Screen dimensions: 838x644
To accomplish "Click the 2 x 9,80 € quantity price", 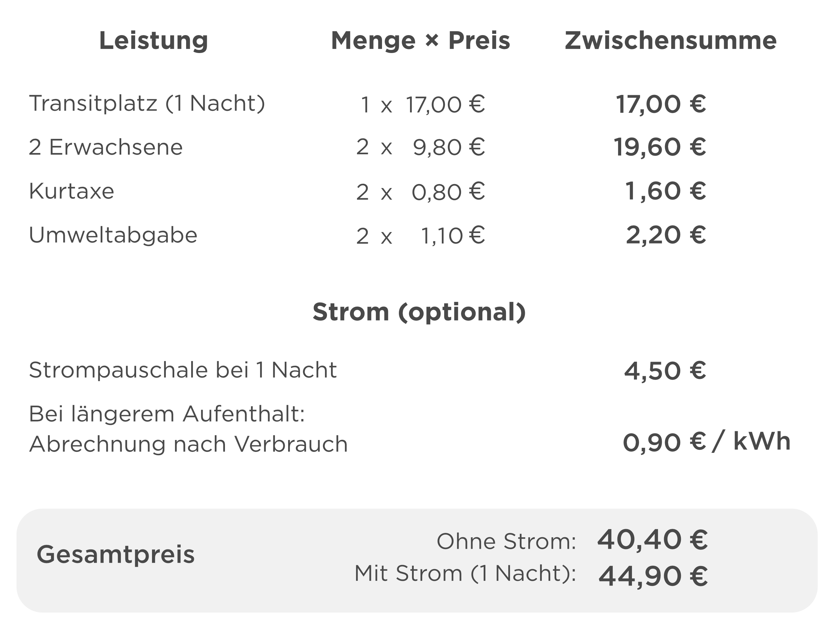I will [420, 147].
